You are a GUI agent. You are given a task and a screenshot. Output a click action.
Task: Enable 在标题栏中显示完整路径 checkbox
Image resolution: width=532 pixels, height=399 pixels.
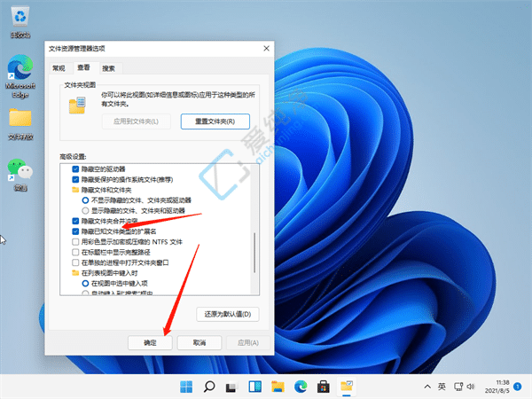[x=75, y=253]
